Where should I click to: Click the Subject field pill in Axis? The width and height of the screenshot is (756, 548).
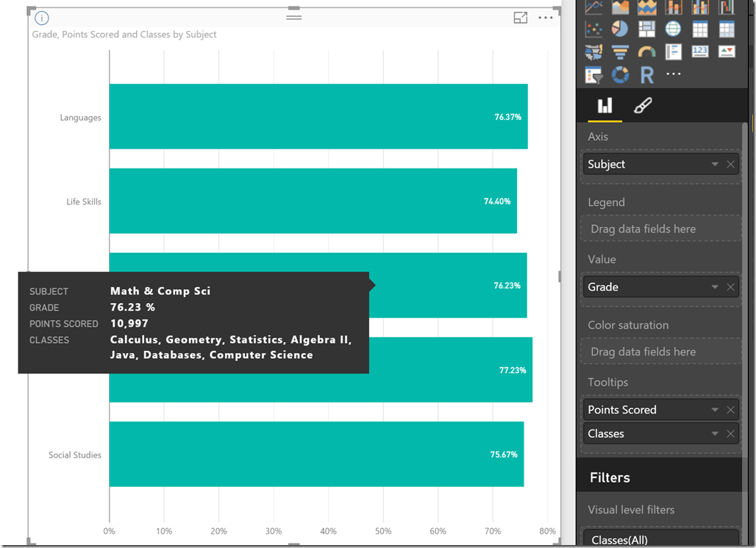tap(661, 165)
